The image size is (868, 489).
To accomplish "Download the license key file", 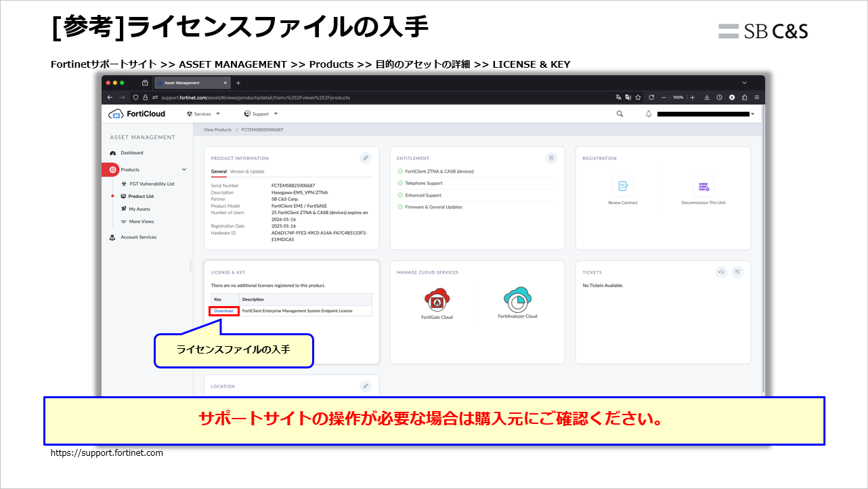I will pyautogui.click(x=223, y=311).
